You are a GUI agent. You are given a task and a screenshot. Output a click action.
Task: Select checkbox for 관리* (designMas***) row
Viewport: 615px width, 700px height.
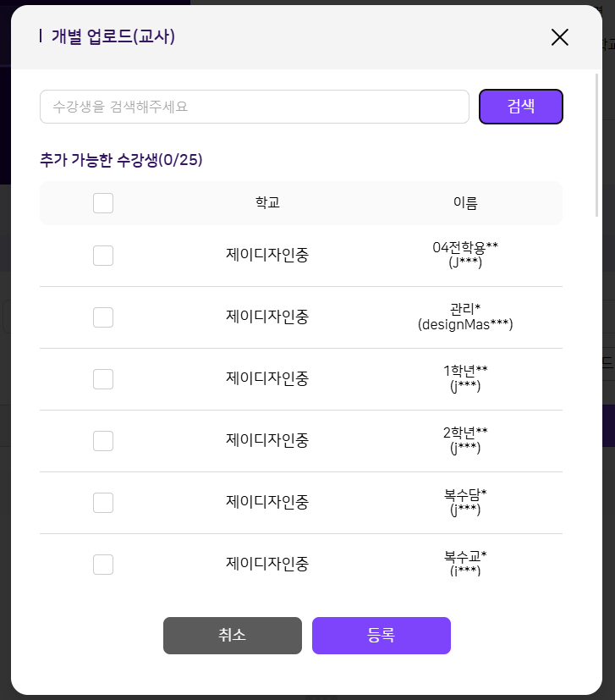coord(103,317)
